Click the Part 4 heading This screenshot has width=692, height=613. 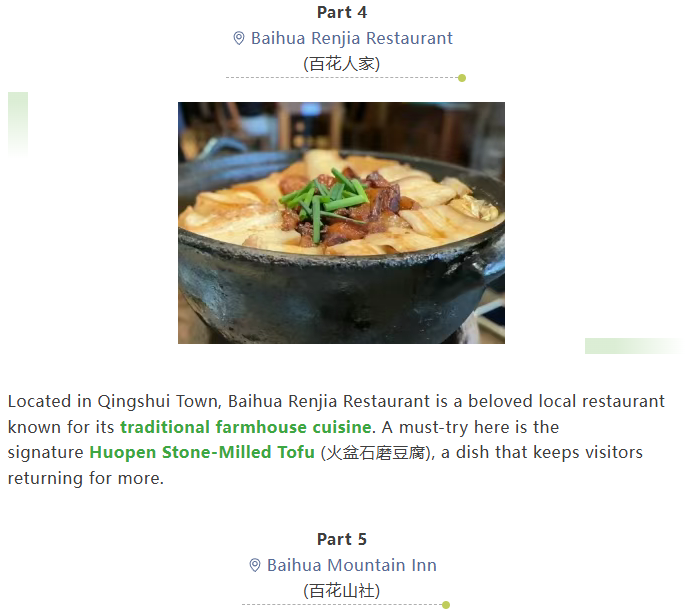tap(342, 12)
